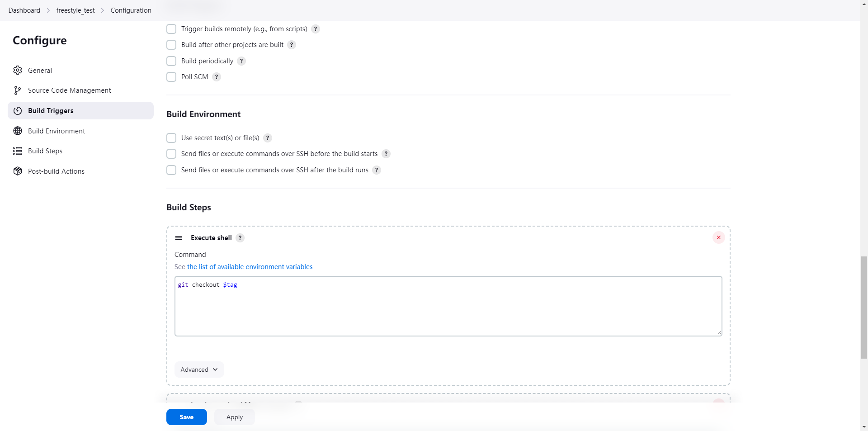Open the freestyle_test breadcrumb item

click(x=75, y=10)
